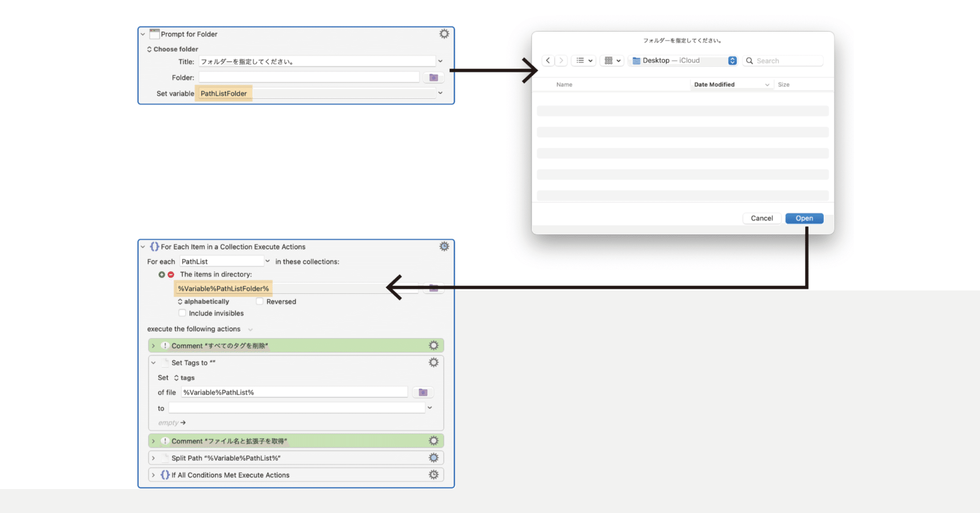Click the Title text field
The image size is (980, 513).
317,61
